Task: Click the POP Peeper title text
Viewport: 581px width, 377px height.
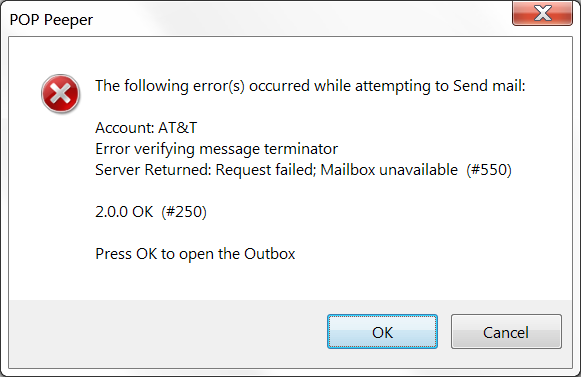Action: point(51,20)
